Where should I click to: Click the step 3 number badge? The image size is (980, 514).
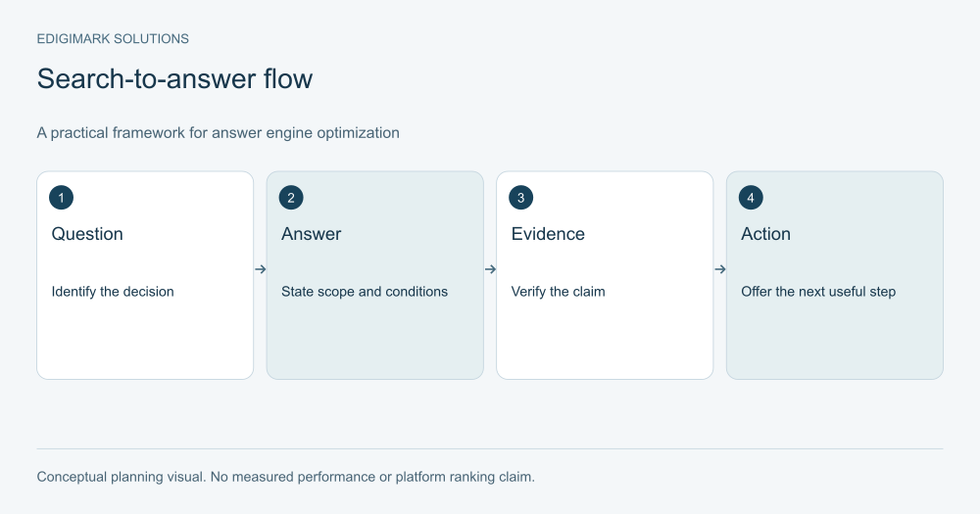point(520,198)
